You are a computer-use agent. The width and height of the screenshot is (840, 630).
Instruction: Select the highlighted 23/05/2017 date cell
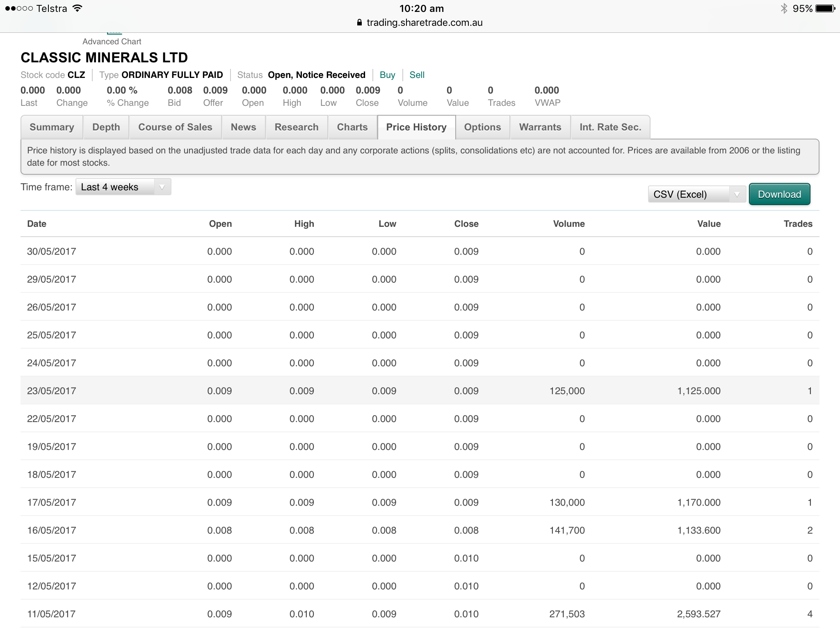52,391
